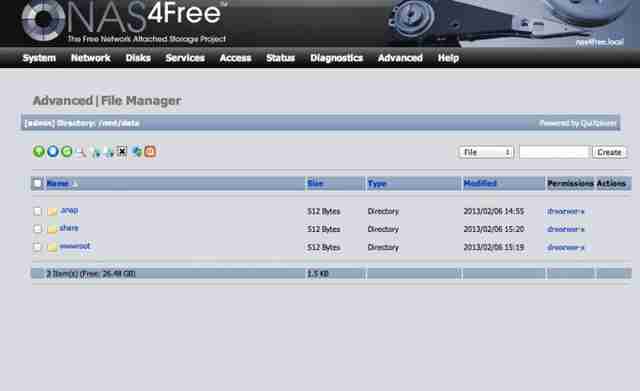Open the folder link modified at 14:55
The height and width of the screenshot is (391, 640).
[69, 210]
